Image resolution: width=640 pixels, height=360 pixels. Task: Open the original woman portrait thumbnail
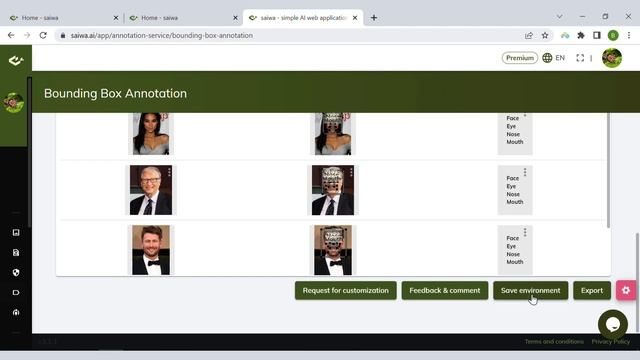point(151,134)
